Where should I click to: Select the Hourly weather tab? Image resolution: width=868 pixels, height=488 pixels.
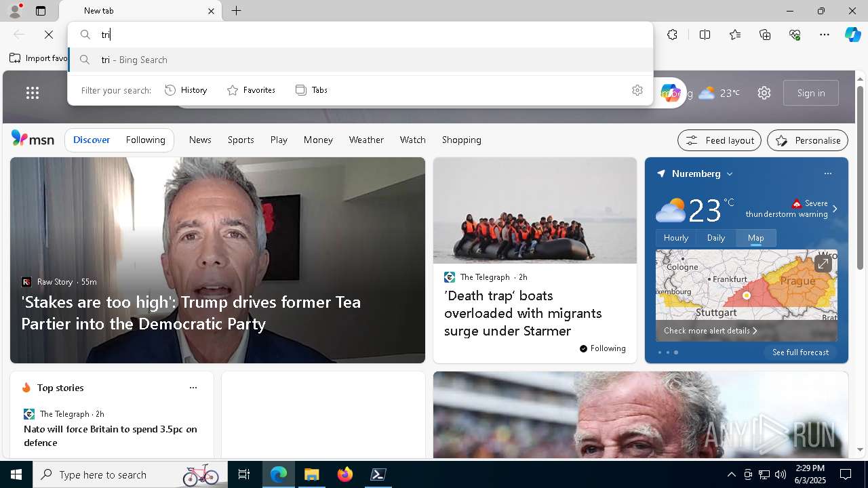(675, 238)
